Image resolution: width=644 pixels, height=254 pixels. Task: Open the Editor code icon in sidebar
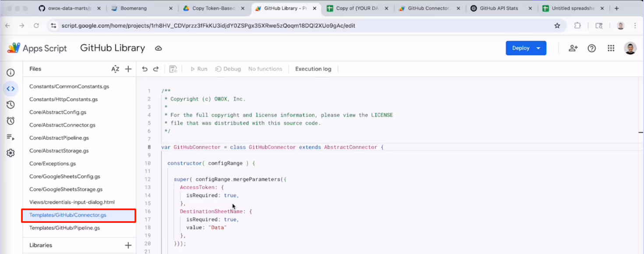click(11, 88)
